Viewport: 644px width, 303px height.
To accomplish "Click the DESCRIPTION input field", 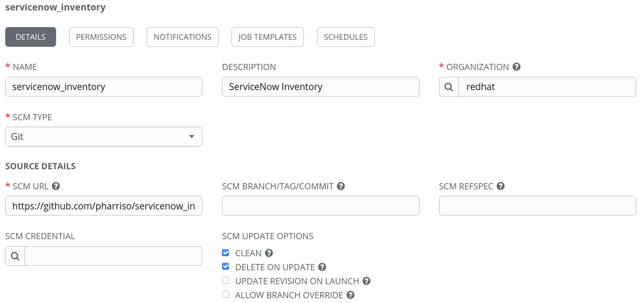I will click(320, 86).
